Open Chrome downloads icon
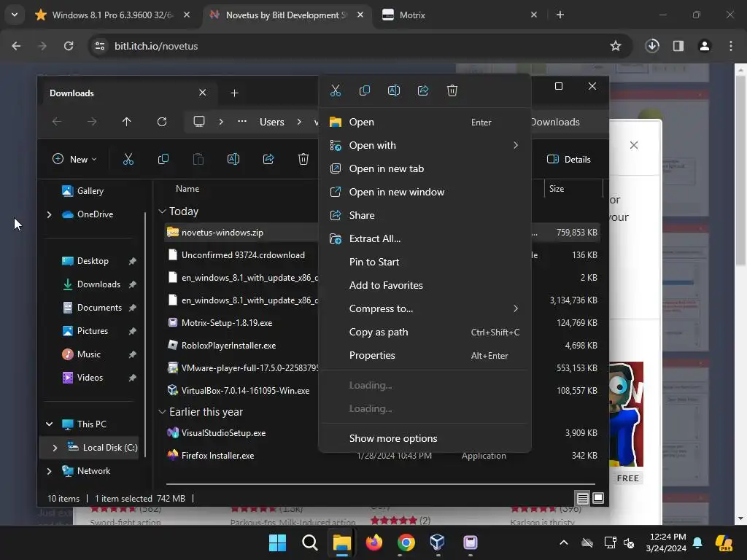This screenshot has height=560, width=747. [652, 46]
